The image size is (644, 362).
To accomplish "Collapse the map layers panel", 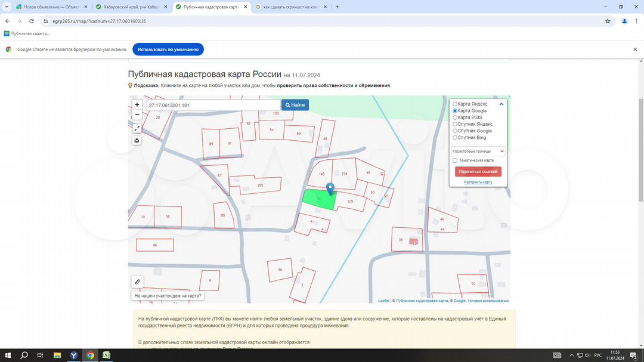I will pos(501,104).
